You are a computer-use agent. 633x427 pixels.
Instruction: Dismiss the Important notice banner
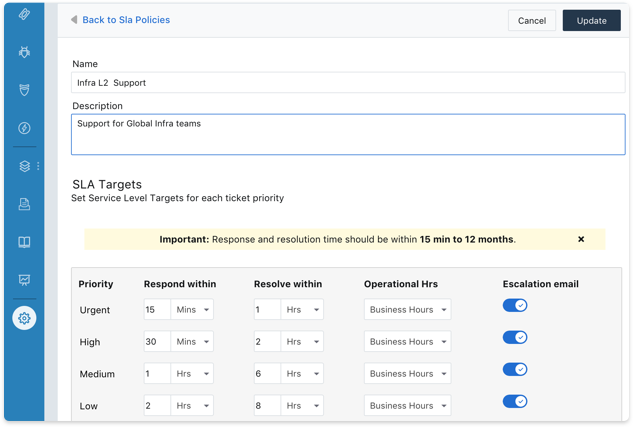point(581,240)
